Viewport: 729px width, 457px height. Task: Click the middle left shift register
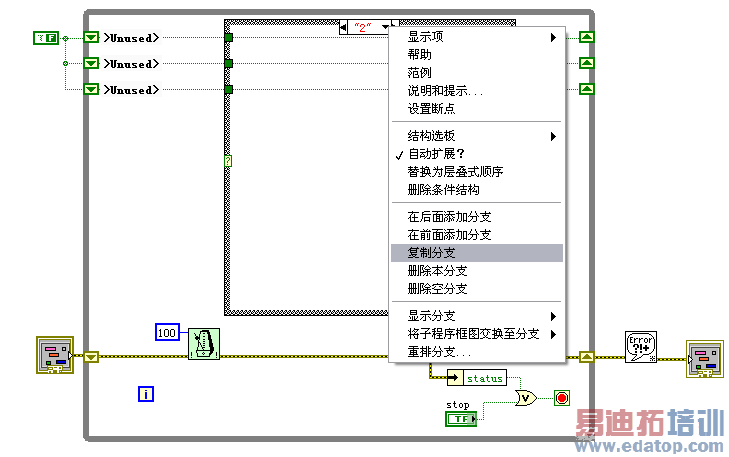[x=91, y=63]
